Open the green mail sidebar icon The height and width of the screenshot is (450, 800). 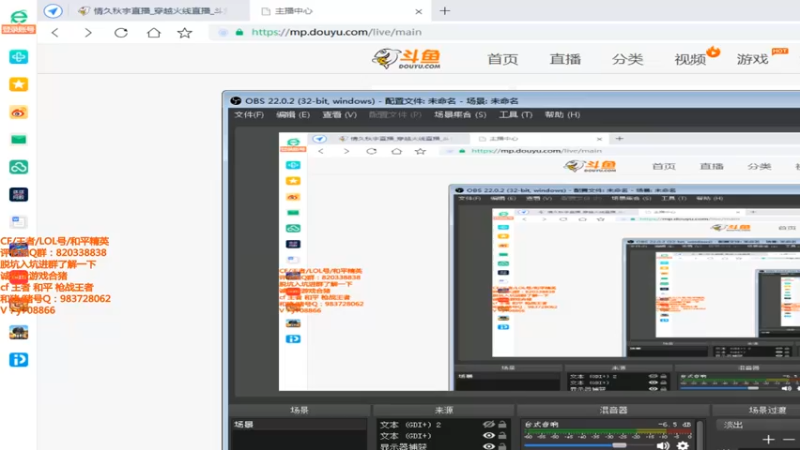[18, 139]
